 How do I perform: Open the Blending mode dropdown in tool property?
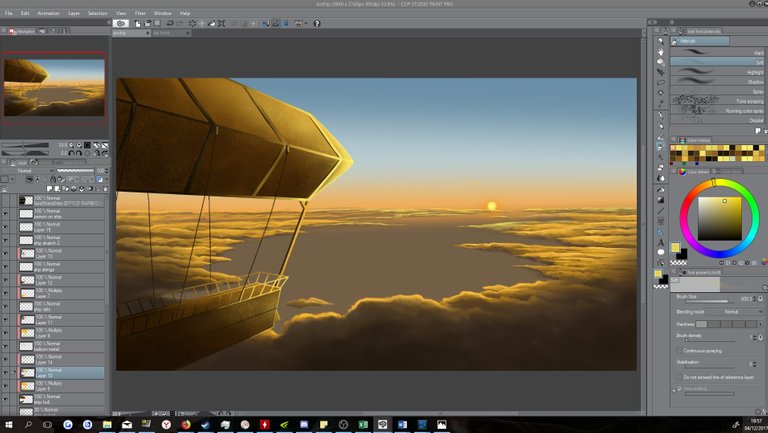(x=729, y=312)
